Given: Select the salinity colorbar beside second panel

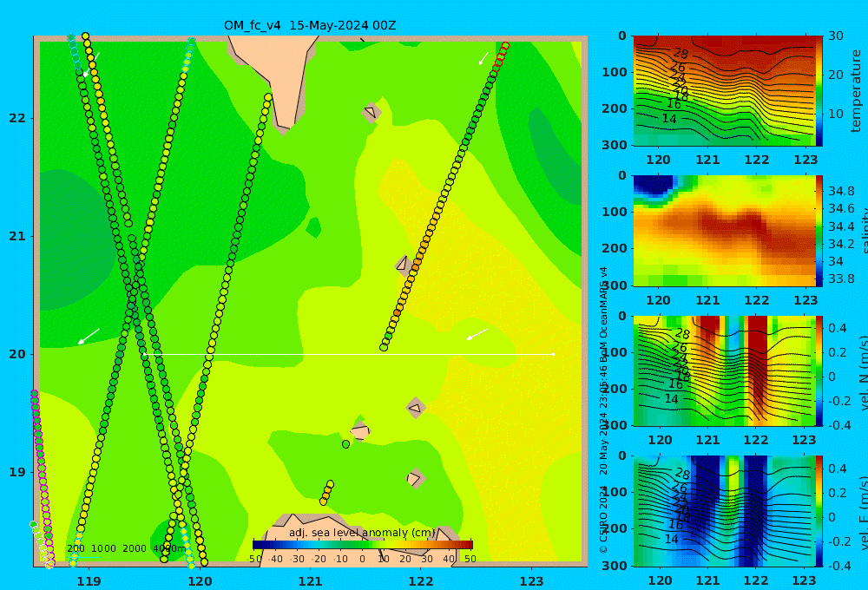Looking at the screenshot, I should click(819, 231).
